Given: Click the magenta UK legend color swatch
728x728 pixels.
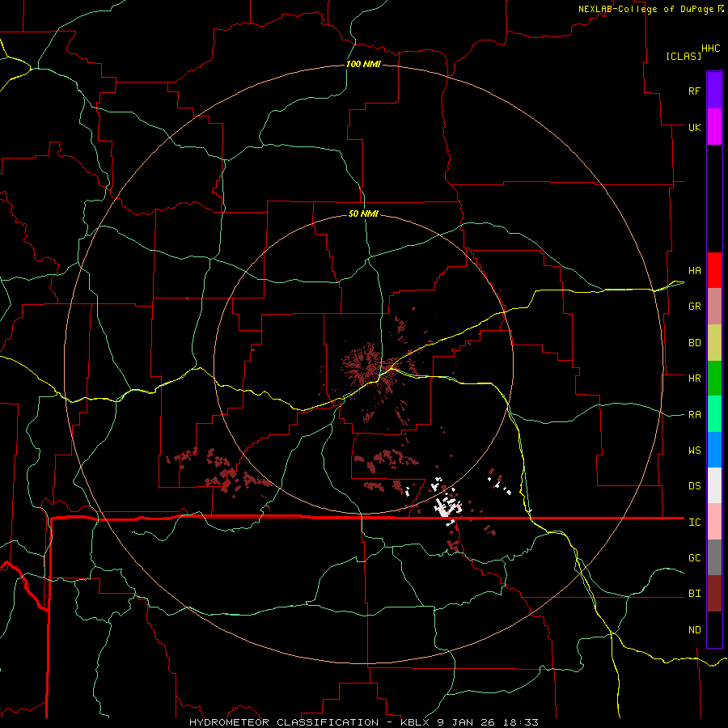Looking at the screenshot, I should [714, 127].
